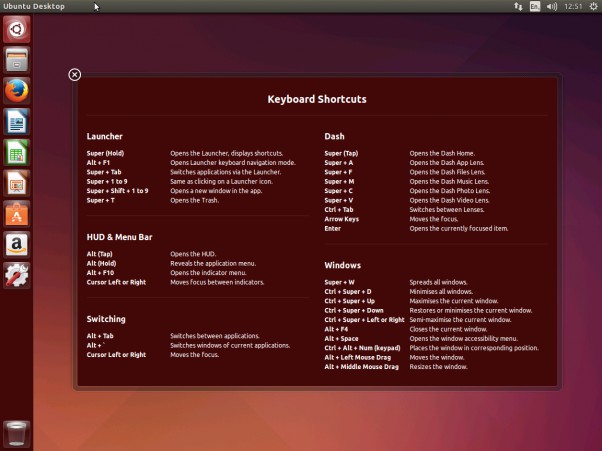The width and height of the screenshot is (602, 451).
Task: Launch Firefox web browser
Action: (17, 91)
